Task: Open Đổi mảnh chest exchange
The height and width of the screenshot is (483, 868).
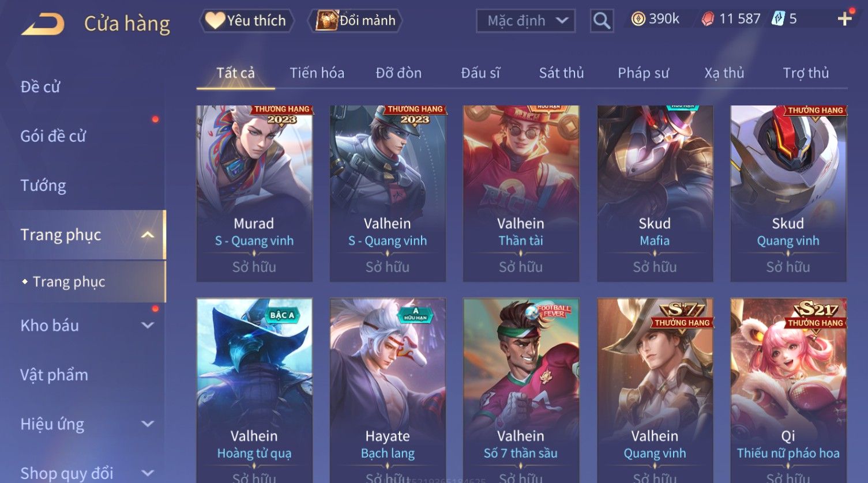Action: pyautogui.click(x=355, y=21)
